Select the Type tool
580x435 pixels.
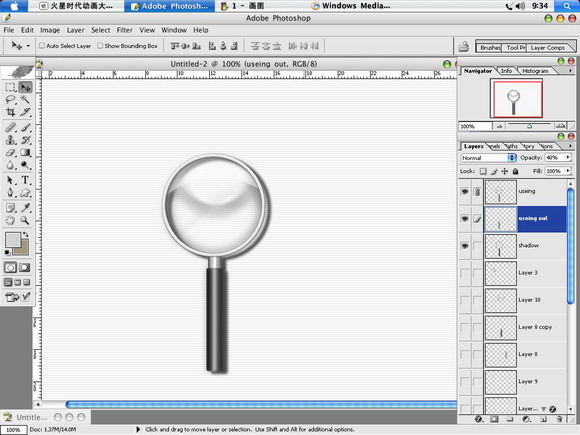[x=25, y=180]
